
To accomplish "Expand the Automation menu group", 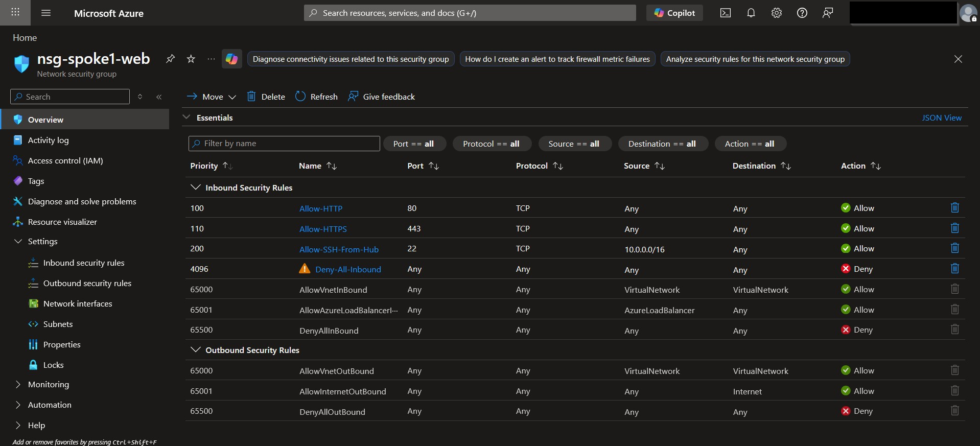I will 18,405.
